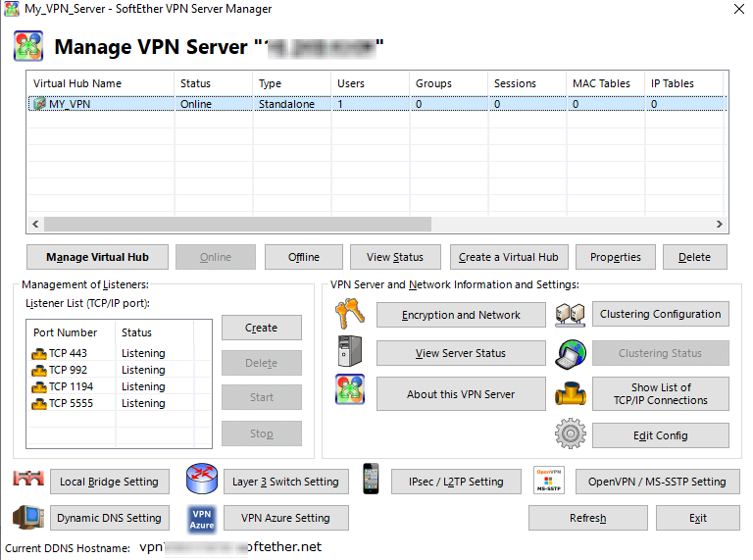Click the Users column header
This screenshot has width=753, height=560.
point(371,83)
